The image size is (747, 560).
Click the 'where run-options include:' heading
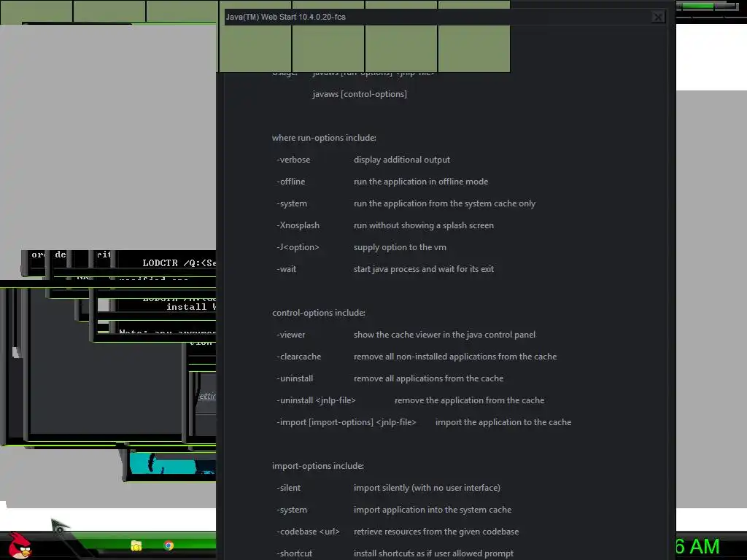[x=324, y=138]
